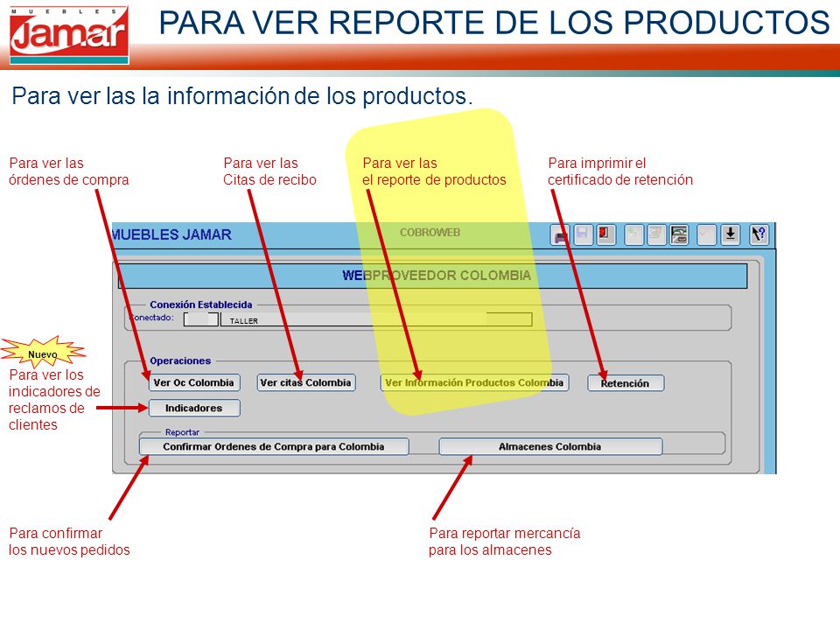
Task: Click the Operaciones group label
Action: tap(180, 360)
